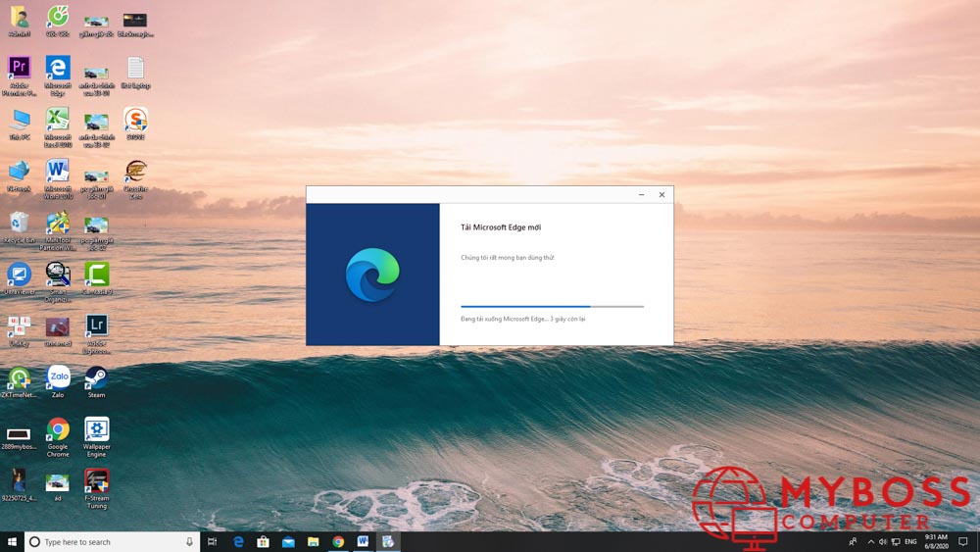The height and width of the screenshot is (552, 980).
Task: Click the This PC desktop icon
Action: coord(19,120)
